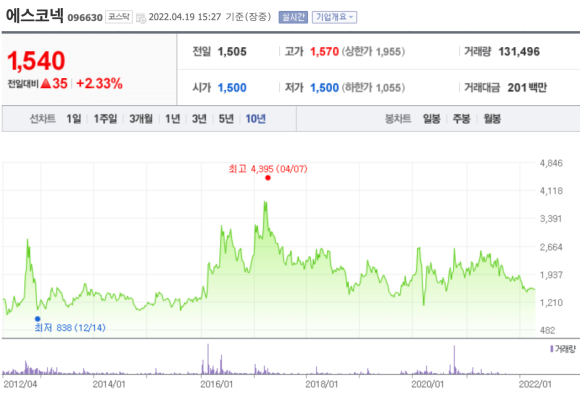Click the red up-triangle change indicator
This screenshot has height=395, width=580.
[45, 84]
